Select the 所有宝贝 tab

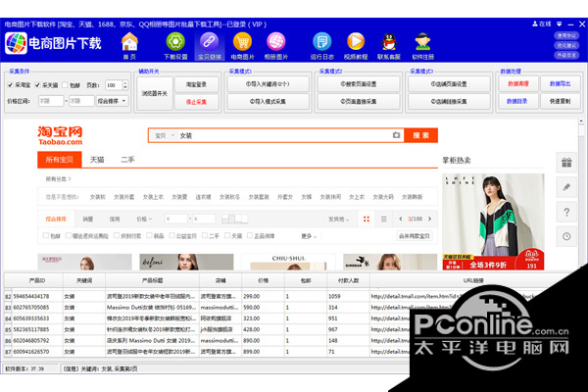pyautogui.click(x=60, y=160)
